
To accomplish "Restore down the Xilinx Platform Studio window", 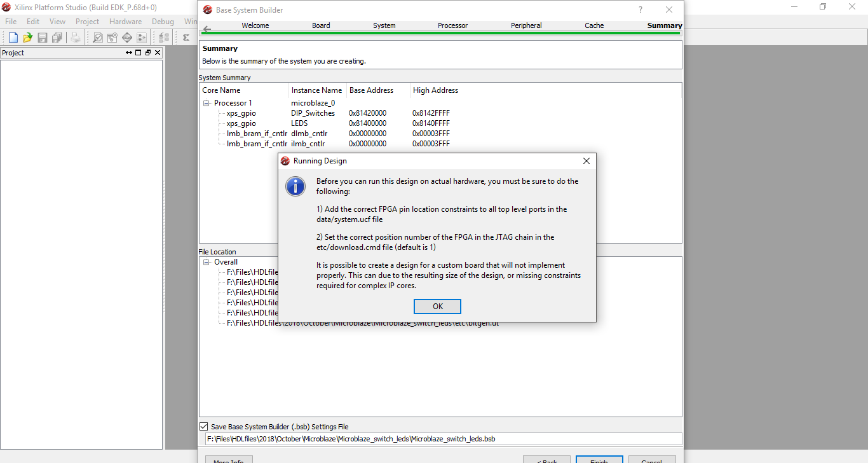I will [823, 7].
